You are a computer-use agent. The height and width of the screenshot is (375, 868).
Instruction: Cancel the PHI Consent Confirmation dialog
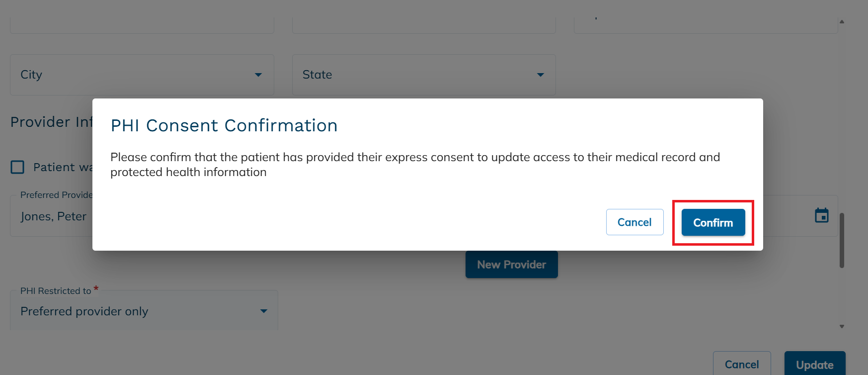pyautogui.click(x=634, y=222)
